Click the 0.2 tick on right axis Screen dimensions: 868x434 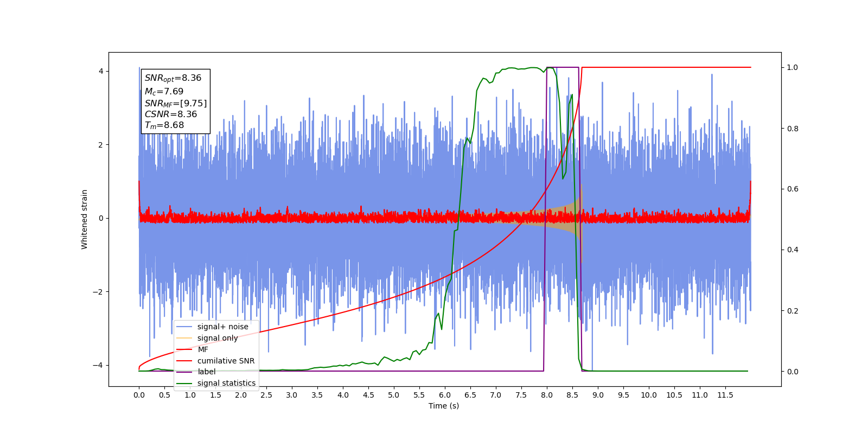793,311
